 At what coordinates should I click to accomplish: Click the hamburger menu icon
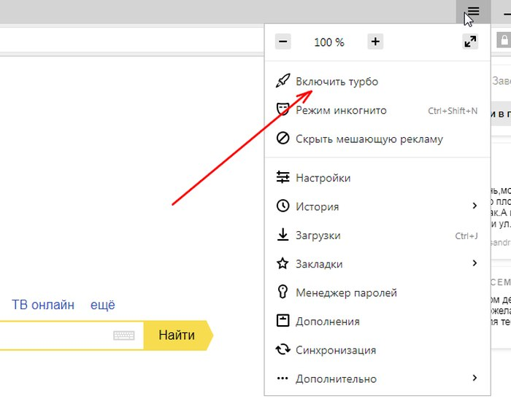[473, 11]
